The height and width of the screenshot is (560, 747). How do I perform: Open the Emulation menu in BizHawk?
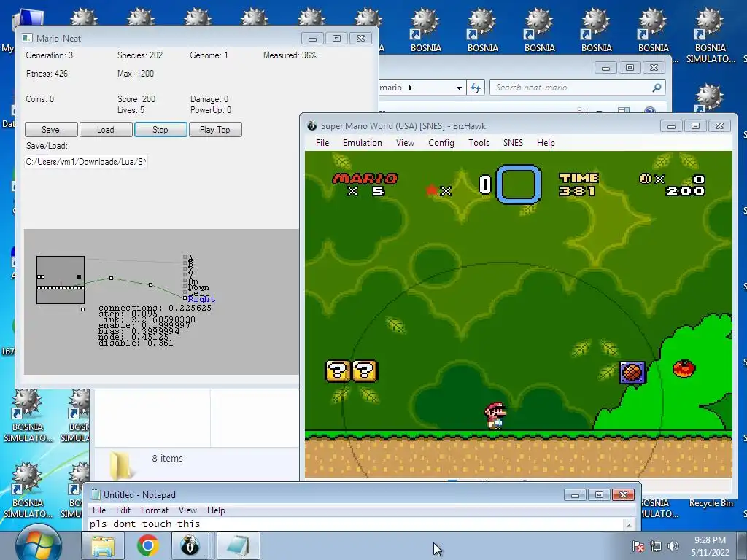tap(363, 143)
